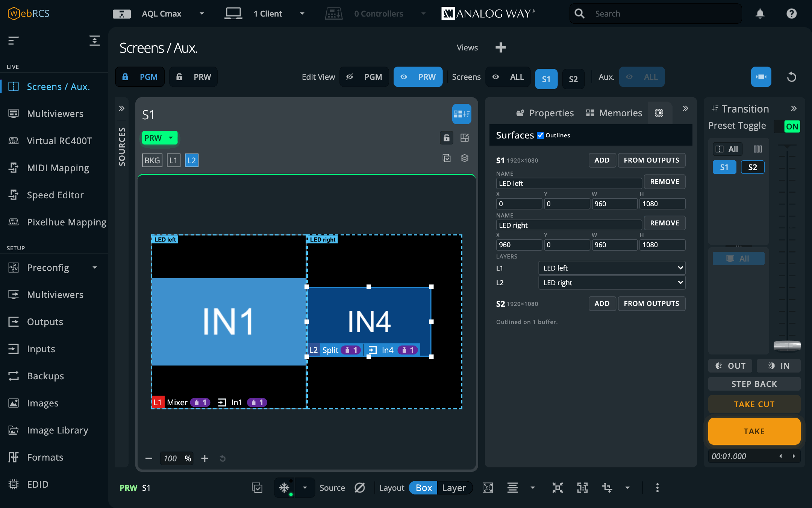Image resolution: width=812 pixels, height=508 pixels.
Task: Switch to the Memories tab
Action: click(614, 113)
